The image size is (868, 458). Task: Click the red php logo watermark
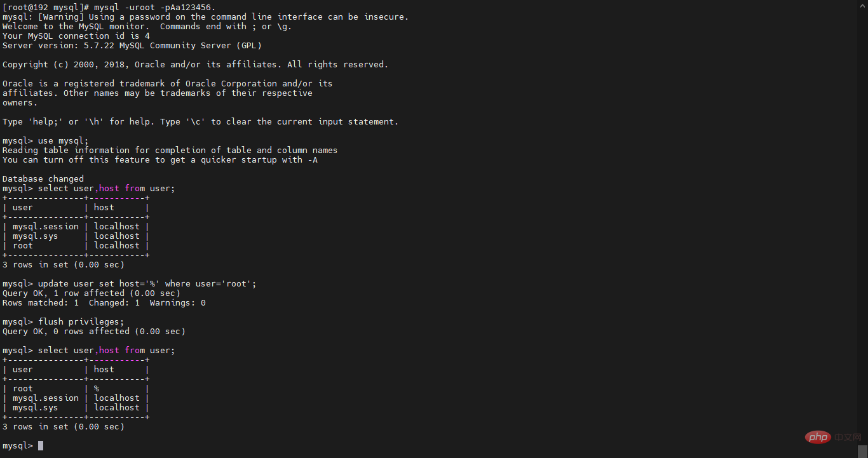818,437
